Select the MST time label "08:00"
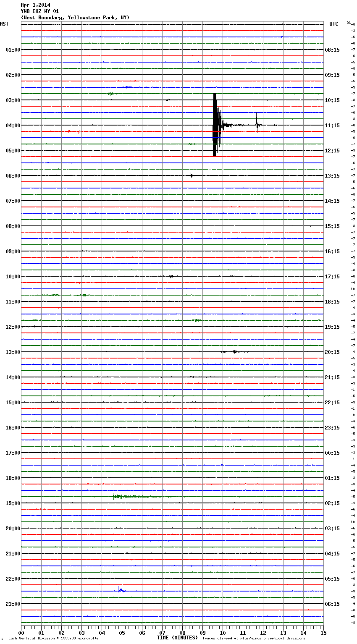Viewport: 357px width, 644px height. 13,226
